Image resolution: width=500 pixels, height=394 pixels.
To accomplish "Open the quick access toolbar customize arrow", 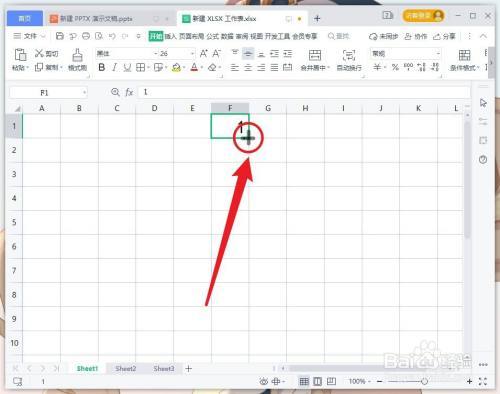I will coord(139,36).
